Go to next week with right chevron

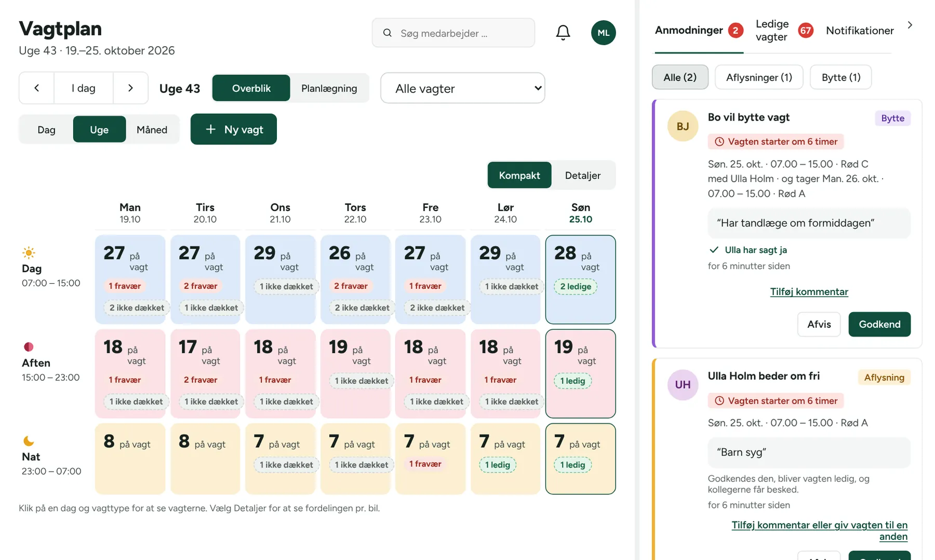coord(130,88)
